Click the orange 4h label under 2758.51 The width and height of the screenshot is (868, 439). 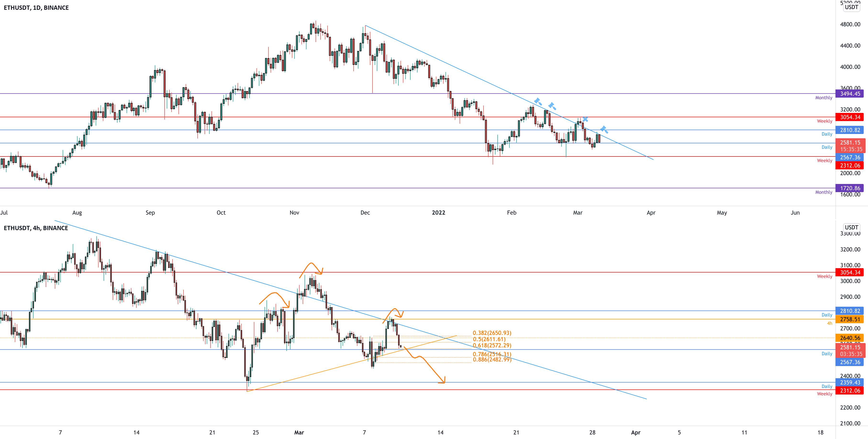click(829, 323)
